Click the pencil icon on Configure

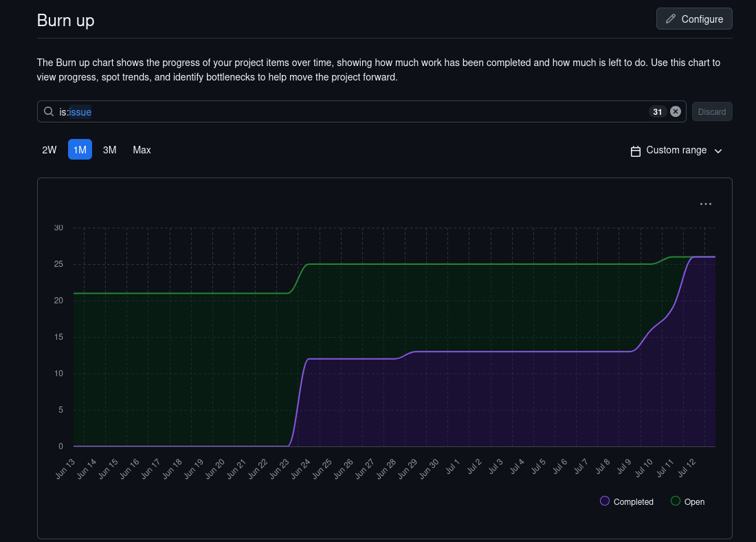pos(671,19)
